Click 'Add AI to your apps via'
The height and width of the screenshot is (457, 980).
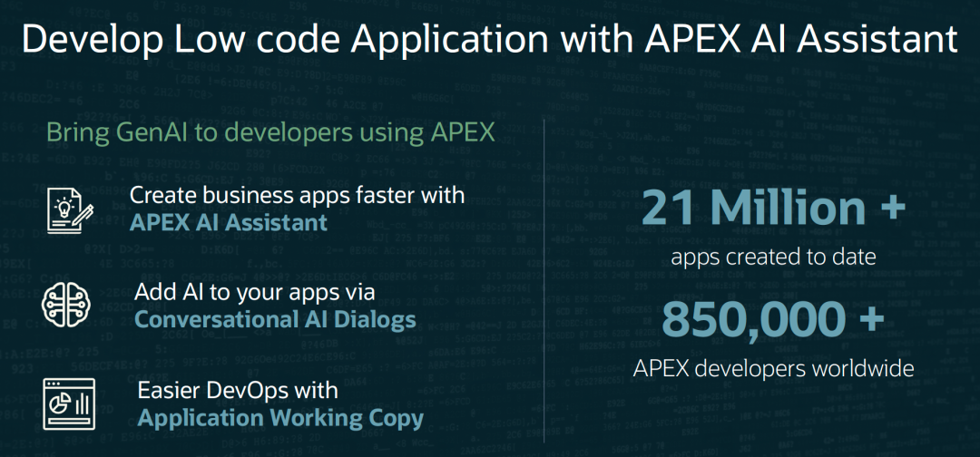[x=254, y=292]
